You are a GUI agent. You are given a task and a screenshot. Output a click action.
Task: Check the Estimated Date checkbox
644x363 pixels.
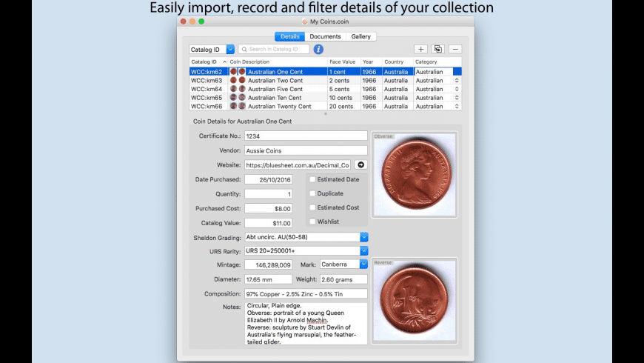(x=312, y=179)
